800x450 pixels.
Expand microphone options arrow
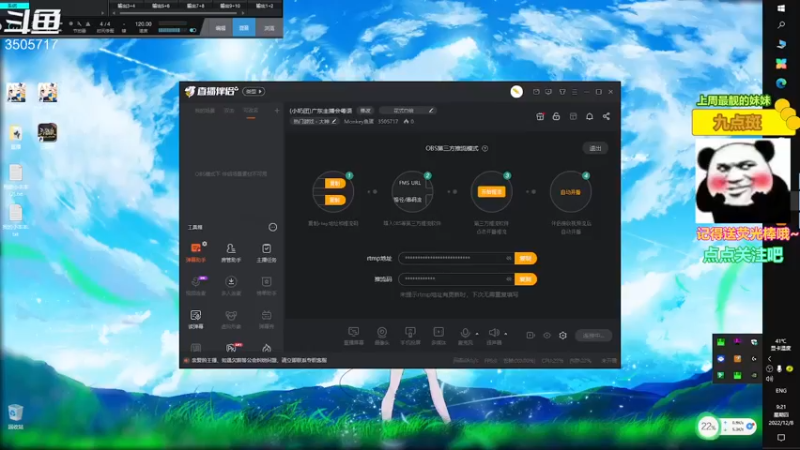[477, 334]
